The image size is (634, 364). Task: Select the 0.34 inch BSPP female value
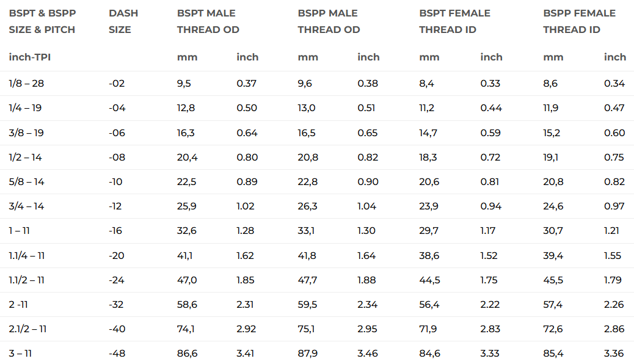[614, 84]
